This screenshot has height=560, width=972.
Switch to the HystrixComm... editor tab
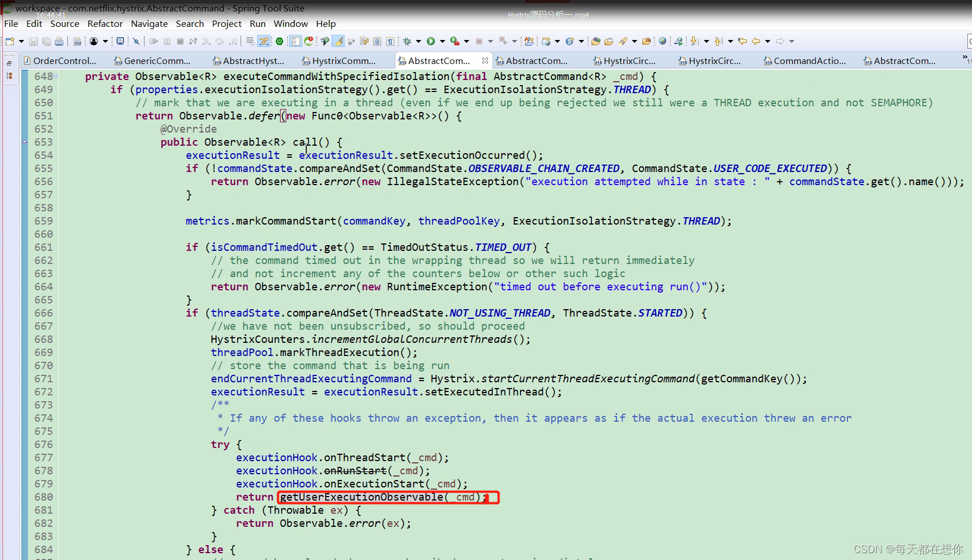tap(338, 61)
